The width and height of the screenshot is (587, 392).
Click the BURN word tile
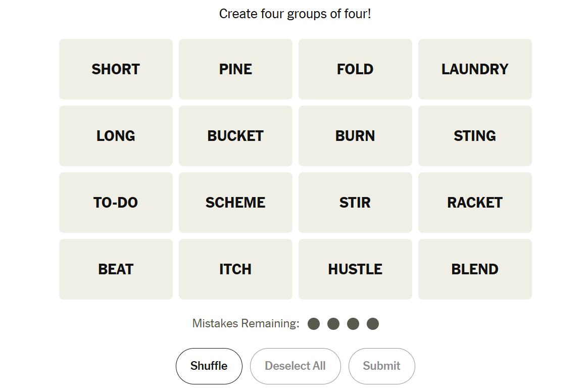pos(355,136)
